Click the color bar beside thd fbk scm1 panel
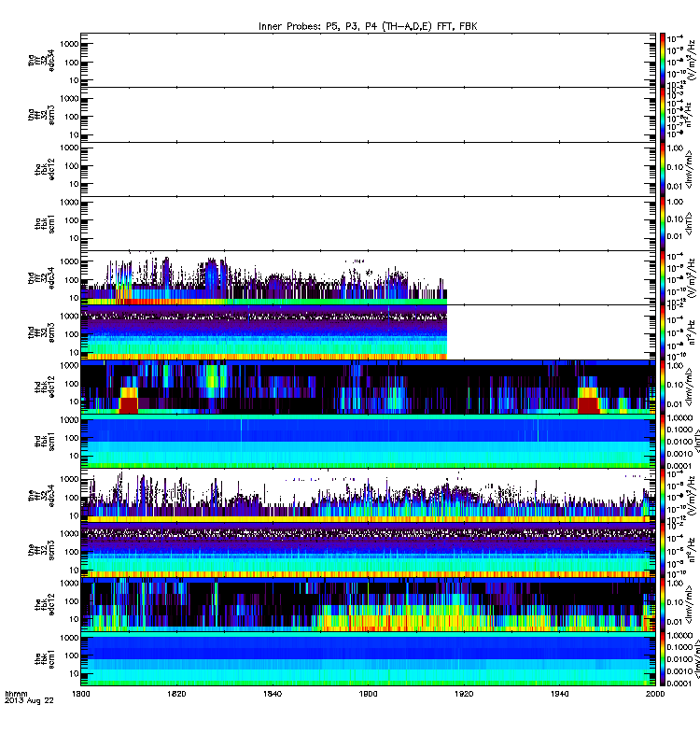The image size is (700, 747). (x=663, y=441)
